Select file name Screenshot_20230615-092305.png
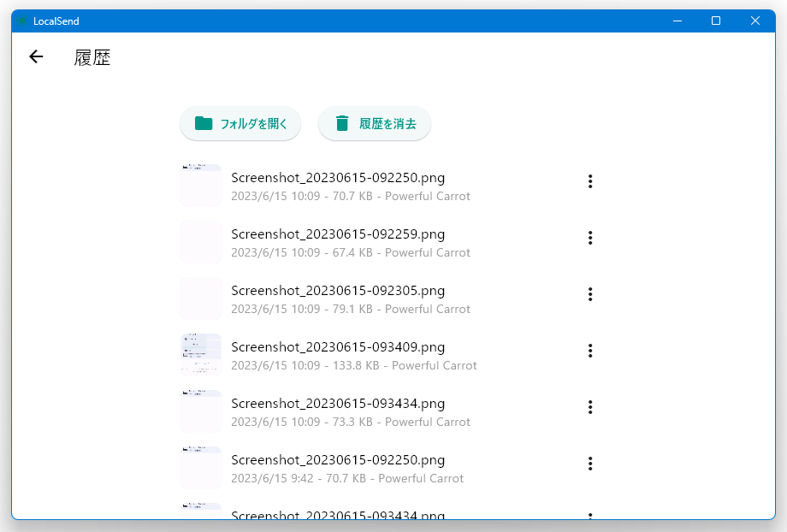 pyautogui.click(x=338, y=291)
